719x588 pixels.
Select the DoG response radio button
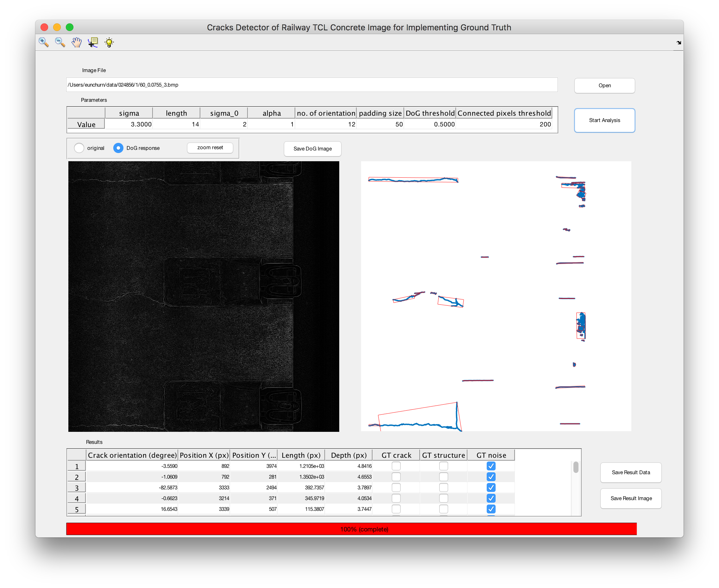pyautogui.click(x=118, y=148)
